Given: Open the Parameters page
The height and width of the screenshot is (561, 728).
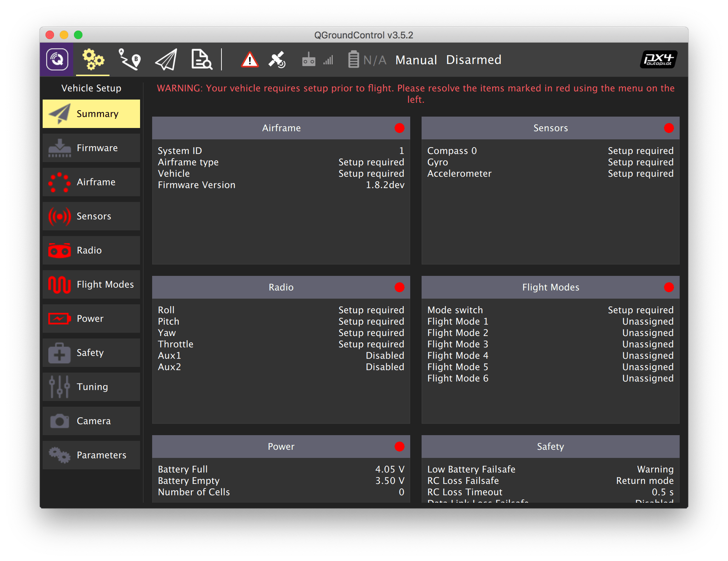Looking at the screenshot, I should point(91,455).
